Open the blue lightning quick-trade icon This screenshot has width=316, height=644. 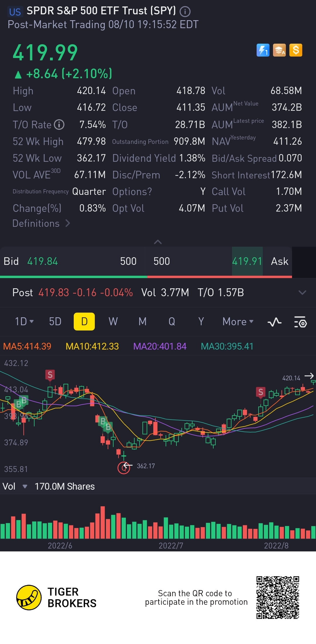(x=263, y=50)
